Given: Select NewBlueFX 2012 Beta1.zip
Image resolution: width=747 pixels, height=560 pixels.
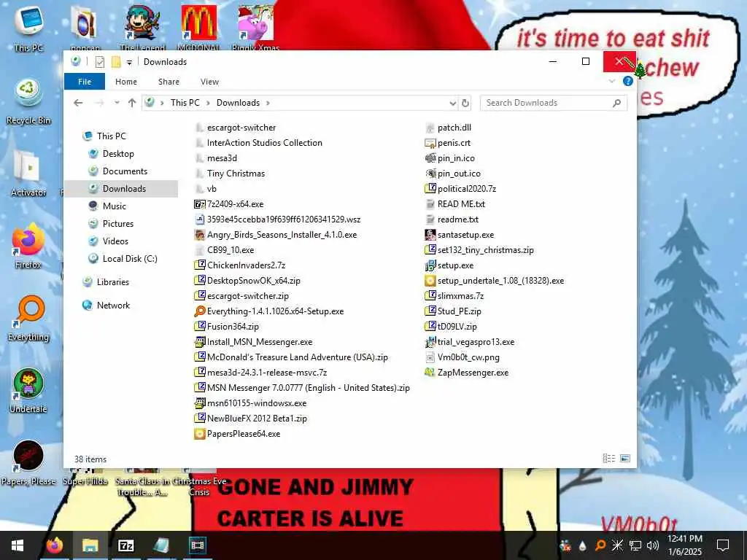Looking at the screenshot, I should (x=251, y=419).
